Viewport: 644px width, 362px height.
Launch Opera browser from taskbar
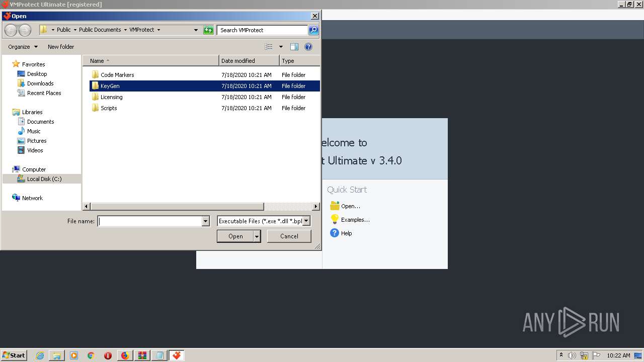(x=108, y=355)
